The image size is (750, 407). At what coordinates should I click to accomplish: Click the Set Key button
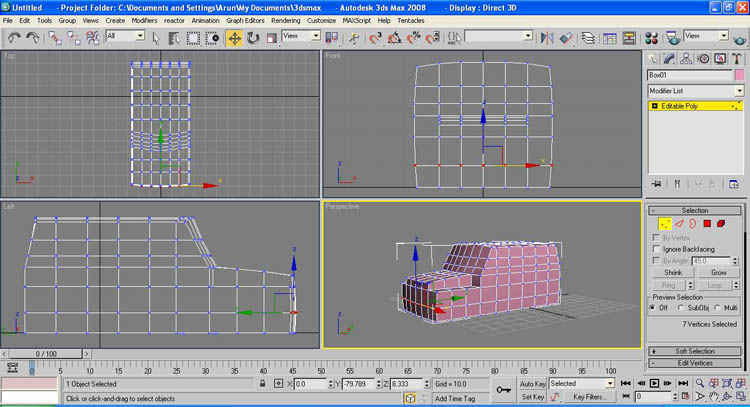click(x=532, y=397)
